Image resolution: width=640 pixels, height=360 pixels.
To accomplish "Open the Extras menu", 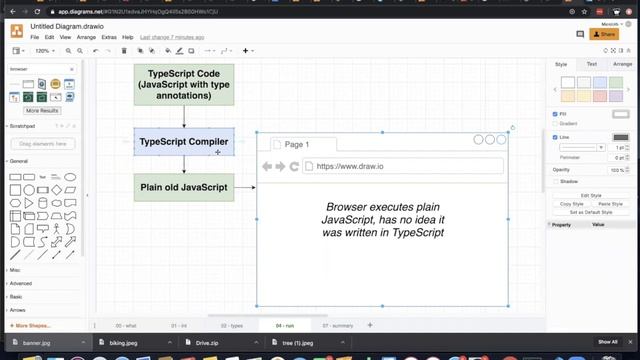I will click(x=109, y=37).
